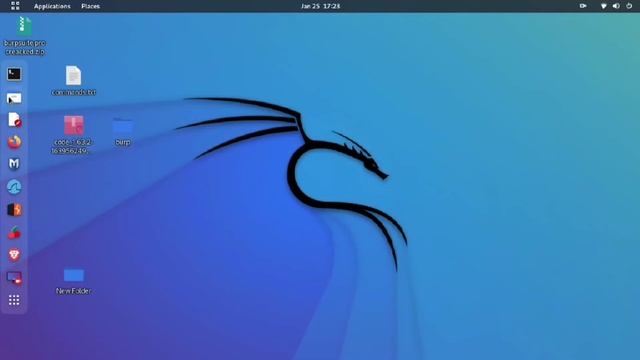Select the commands.txt desktop file
Image resolution: width=640 pixels, height=360 pixels.
tap(73, 81)
